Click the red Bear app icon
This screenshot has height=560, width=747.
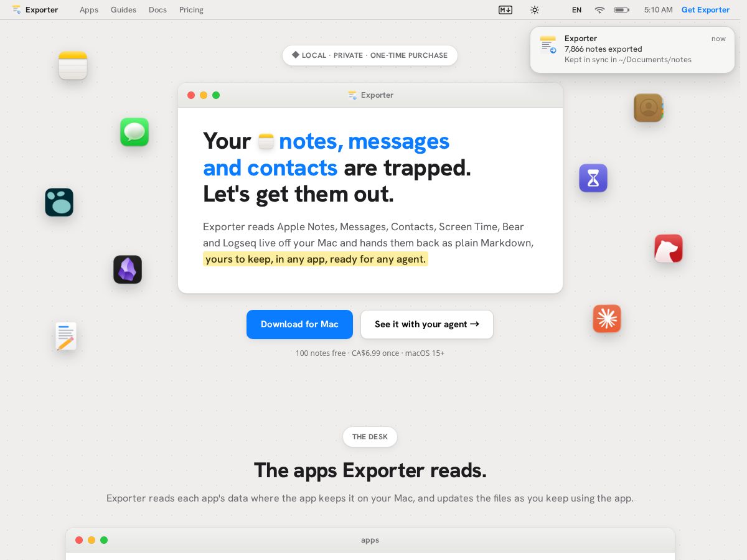[669, 248]
